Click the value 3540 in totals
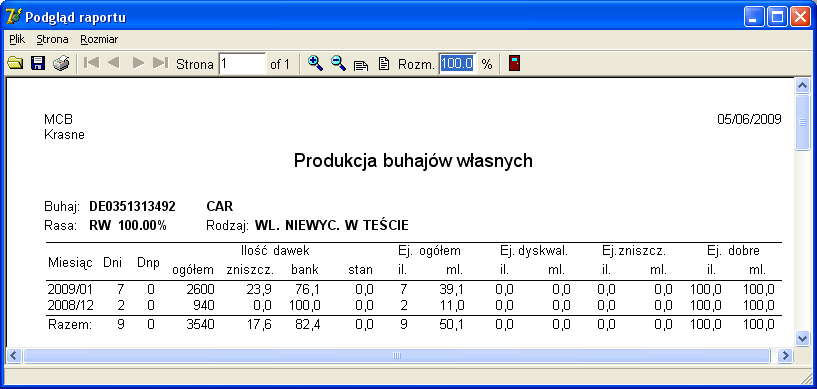The height and width of the screenshot is (389, 817). point(201,325)
